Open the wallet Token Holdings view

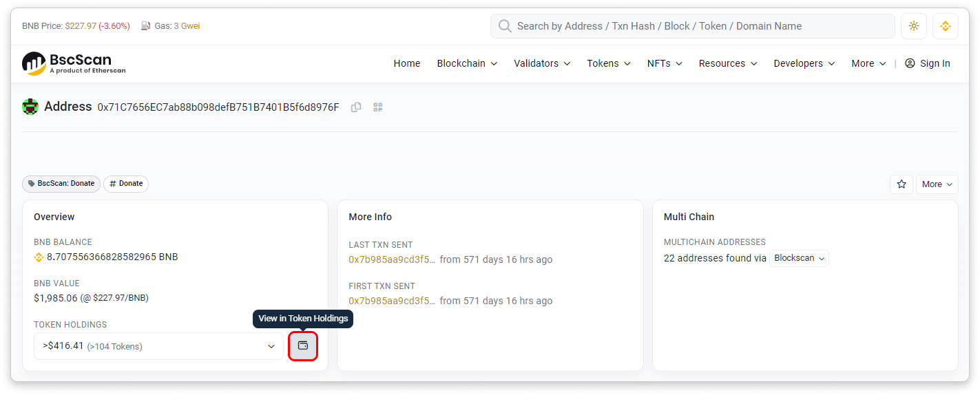click(303, 345)
